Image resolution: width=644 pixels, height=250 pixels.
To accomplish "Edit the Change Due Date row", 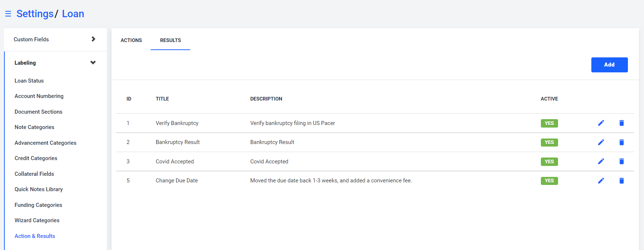I will [601, 181].
